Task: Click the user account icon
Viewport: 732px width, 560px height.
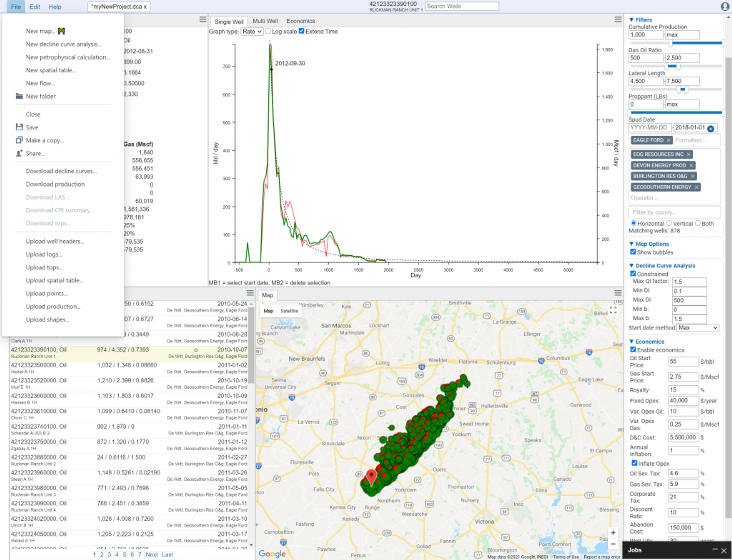Action: [x=724, y=6]
